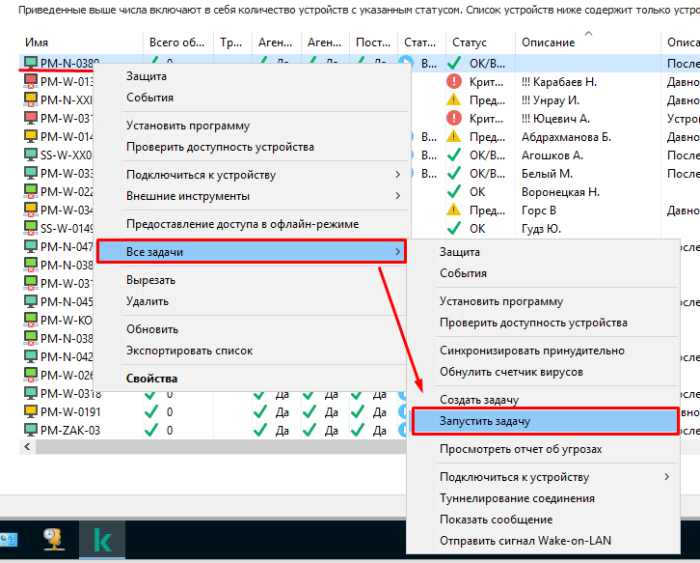Choose Создать задачу in the submenu
Screen dimensions: 700x563
479,400
